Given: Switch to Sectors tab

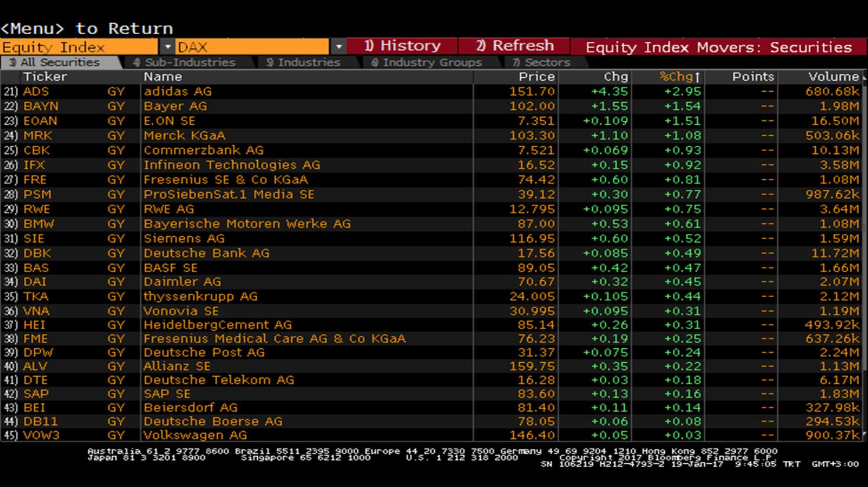Looking at the screenshot, I should tap(541, 62).
